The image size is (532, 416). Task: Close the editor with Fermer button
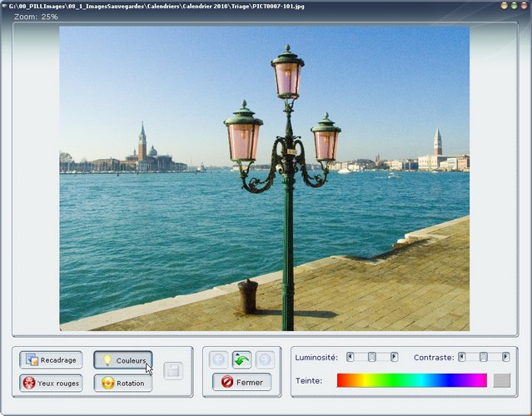(x=241, y=383)
